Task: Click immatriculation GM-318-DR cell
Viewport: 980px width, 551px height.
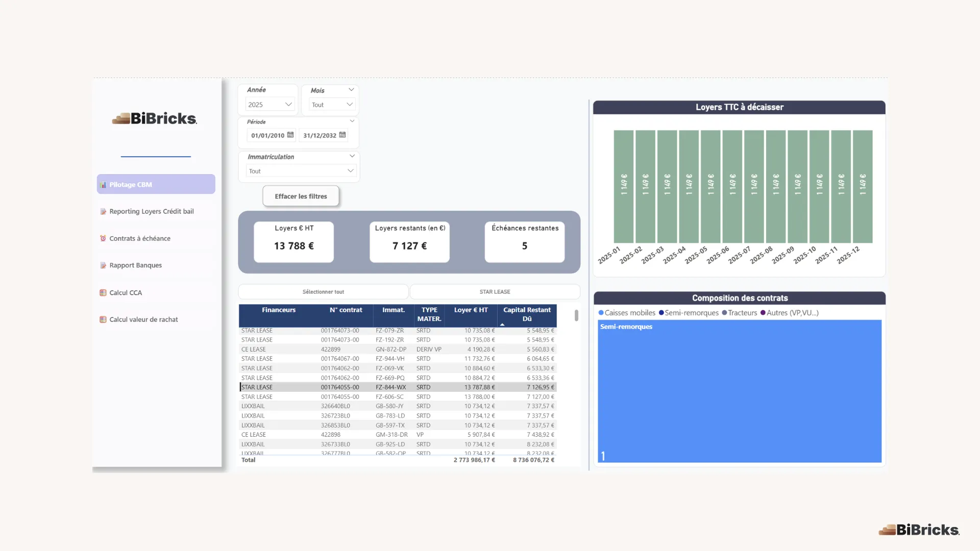Action: click(391, 435)
